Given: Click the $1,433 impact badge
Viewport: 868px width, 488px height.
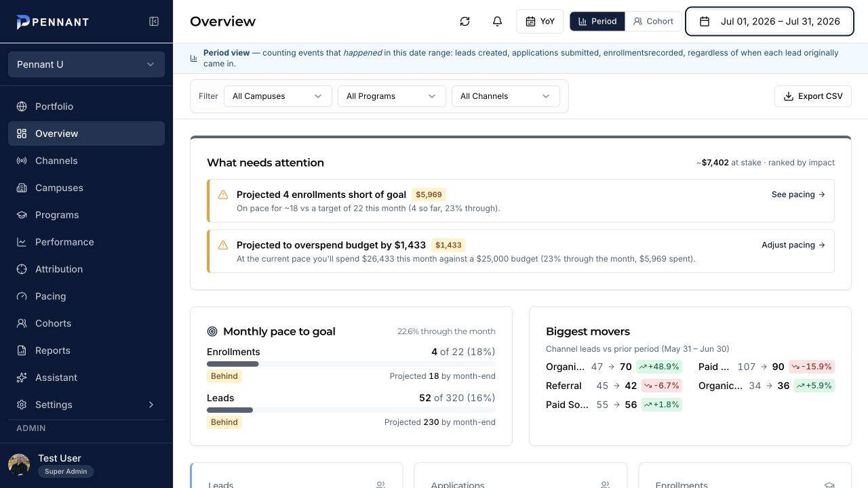Looking at the screenshot, I should 448,245.
